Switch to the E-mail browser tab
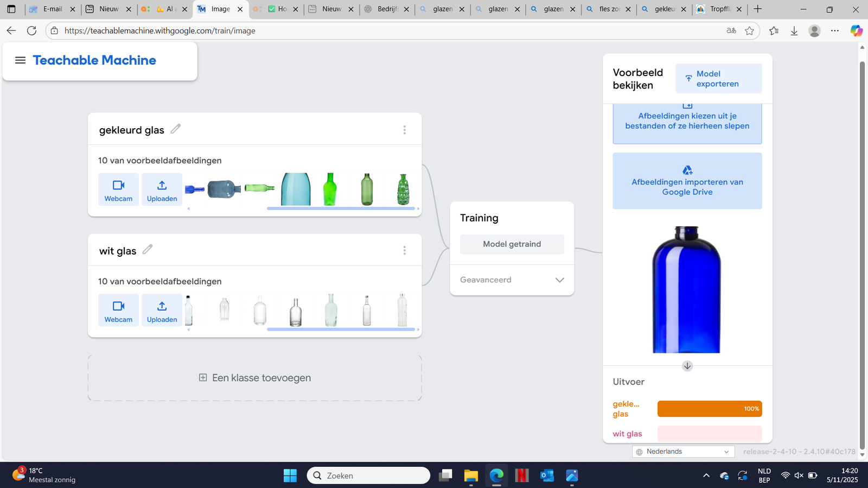868x488 pixels. (x=52, y=9)
